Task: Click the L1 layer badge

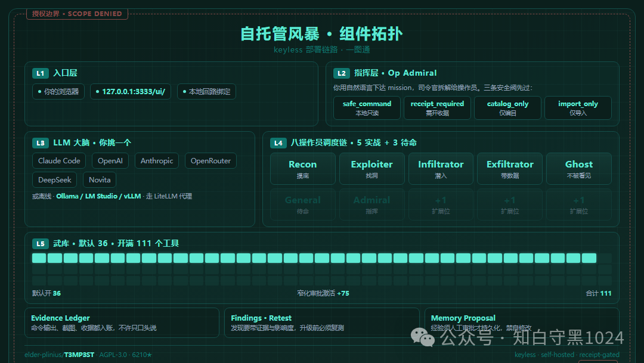Action: click(41, 73)
